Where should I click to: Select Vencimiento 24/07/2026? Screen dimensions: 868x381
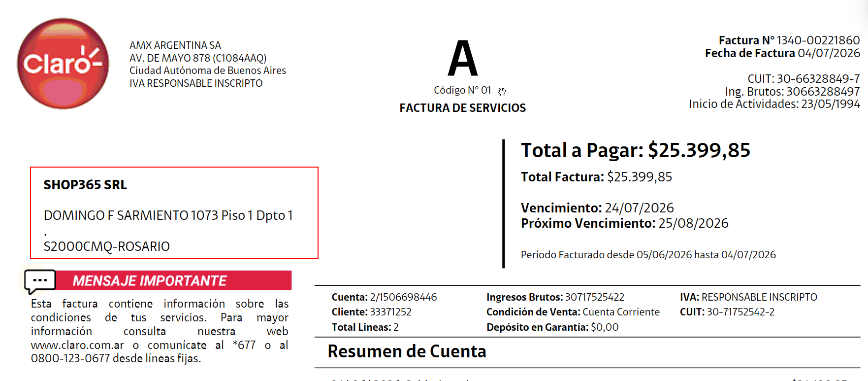click(598, 208)
